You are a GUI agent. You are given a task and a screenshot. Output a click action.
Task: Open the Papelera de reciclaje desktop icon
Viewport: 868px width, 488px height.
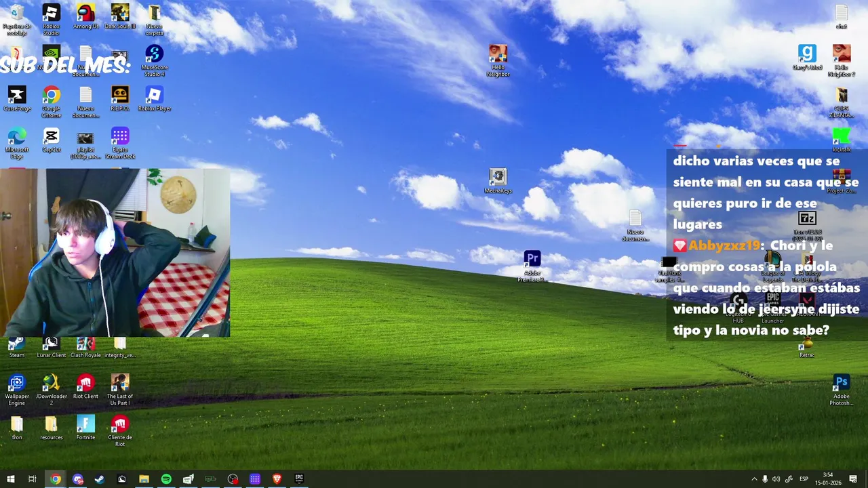click(x=17, y=20)
